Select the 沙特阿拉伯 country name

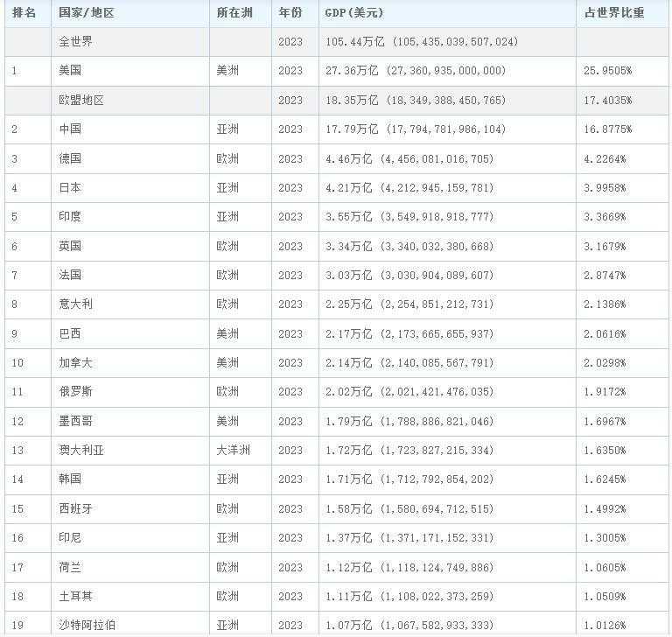coord(86,625)
